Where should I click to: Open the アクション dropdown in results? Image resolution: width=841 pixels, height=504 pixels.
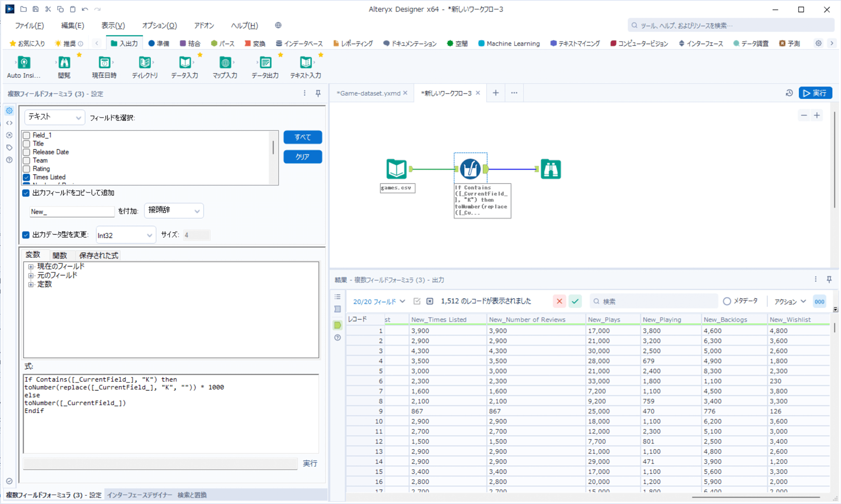pos(790,301)
